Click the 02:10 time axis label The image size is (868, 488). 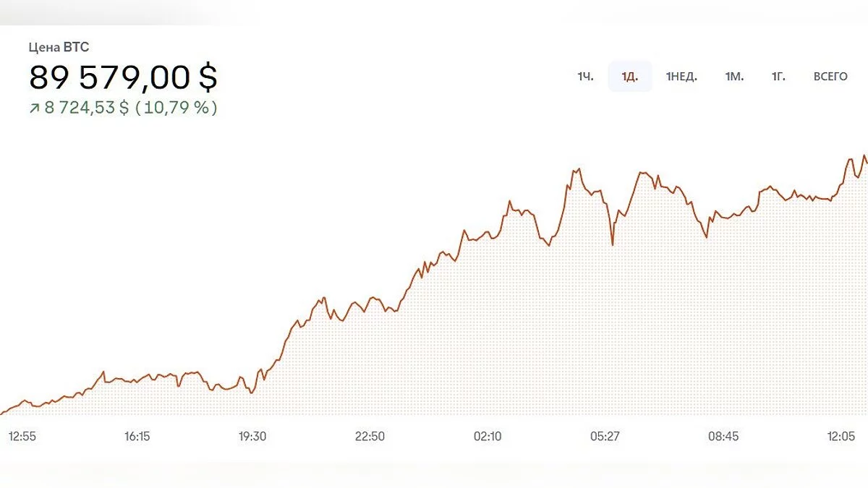[488, 436]
